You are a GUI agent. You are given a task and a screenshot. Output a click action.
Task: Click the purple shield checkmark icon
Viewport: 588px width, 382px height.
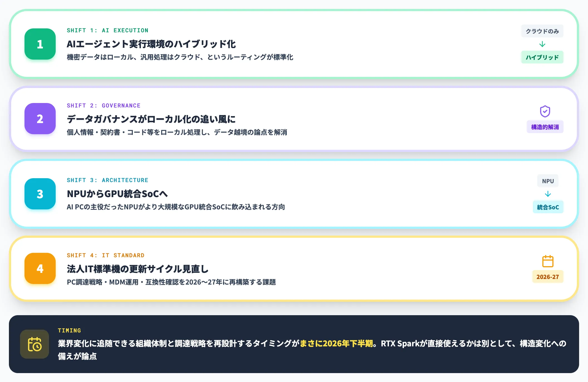pos(545,111)
